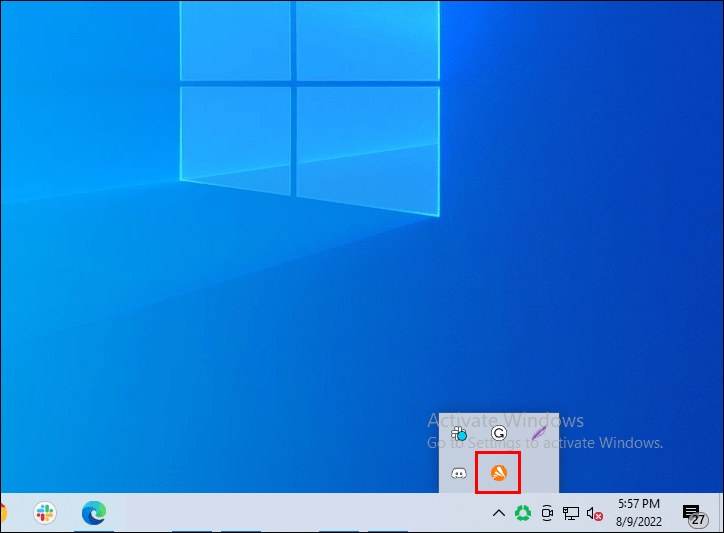Open the network status icon

pyautogui.click(x=571, y=513)
